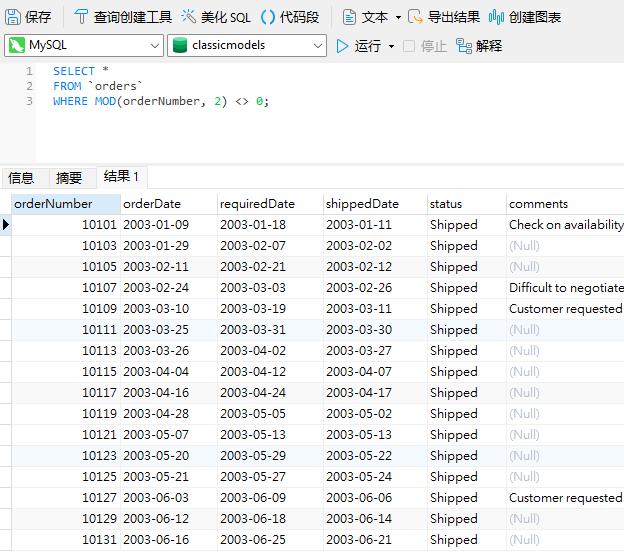Select orderNumber cell 10107
Screen dimensions: 624x553
(66, 288)
